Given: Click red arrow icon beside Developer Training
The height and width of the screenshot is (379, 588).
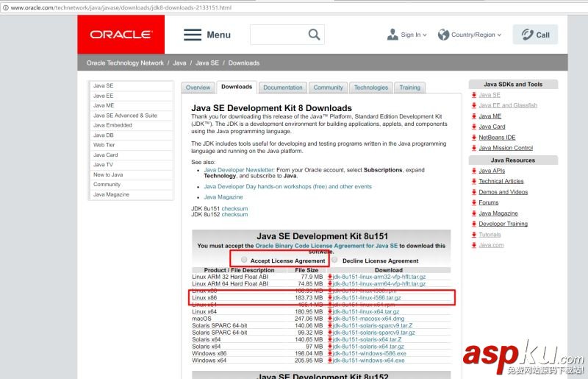Looking at the screenshot, I should coord(474,224).
